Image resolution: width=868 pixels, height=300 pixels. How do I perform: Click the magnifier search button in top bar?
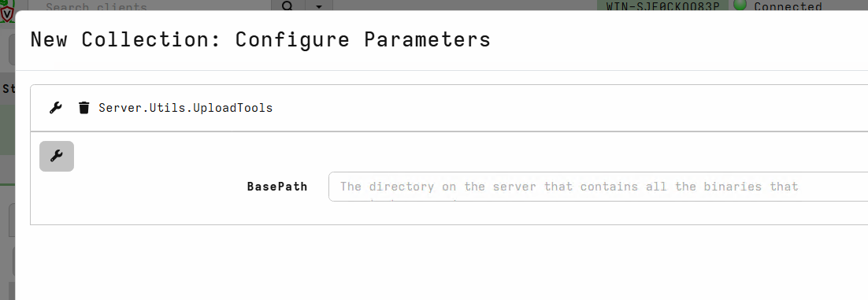(x=287, y=6)
